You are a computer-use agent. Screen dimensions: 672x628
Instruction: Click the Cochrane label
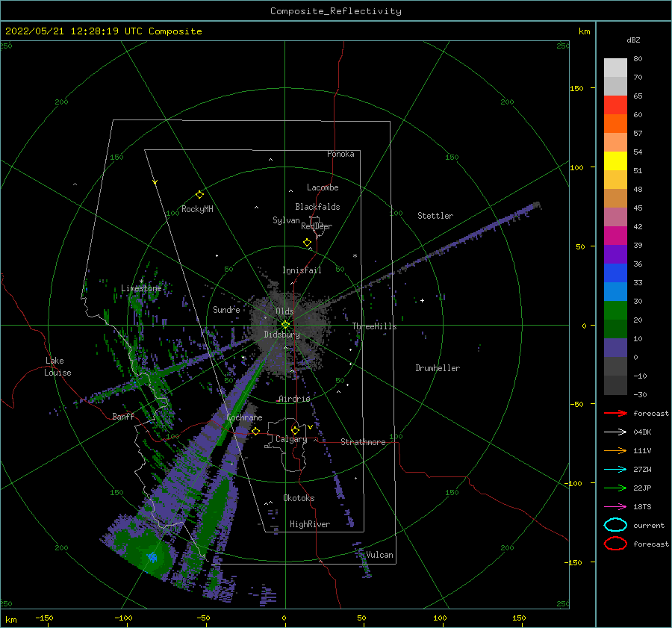point(244,417)
